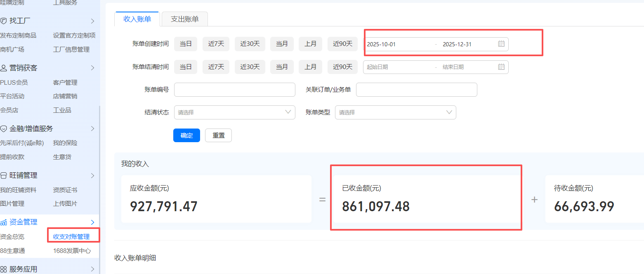Viewport: 644px width, 274px height.
Task: Open 收支对账管理 in the sidebar
Action: [71, 237]
